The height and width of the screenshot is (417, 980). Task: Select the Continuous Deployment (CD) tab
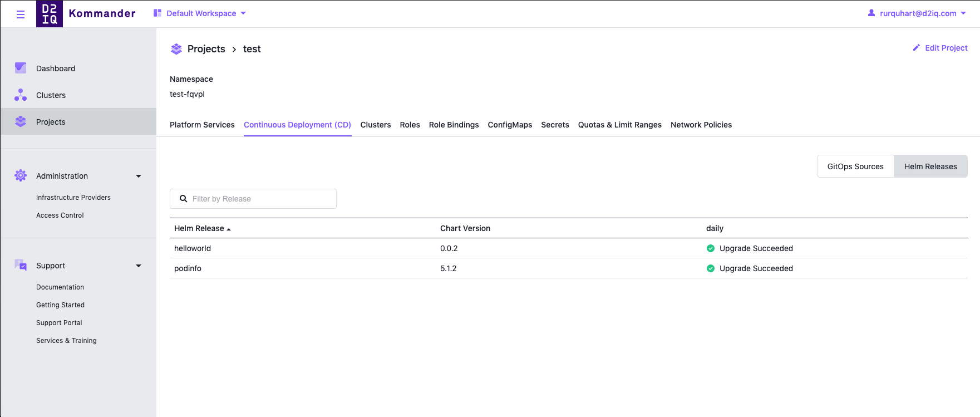click(297, 125)
